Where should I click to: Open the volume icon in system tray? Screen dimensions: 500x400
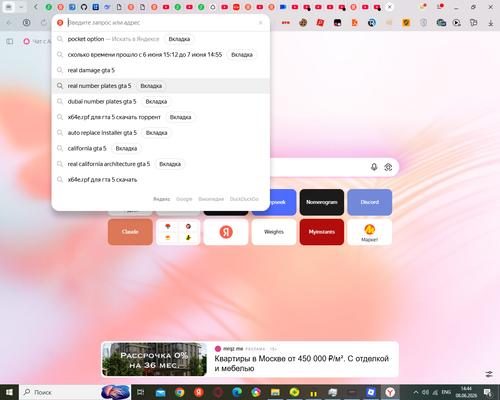[425, 392]
